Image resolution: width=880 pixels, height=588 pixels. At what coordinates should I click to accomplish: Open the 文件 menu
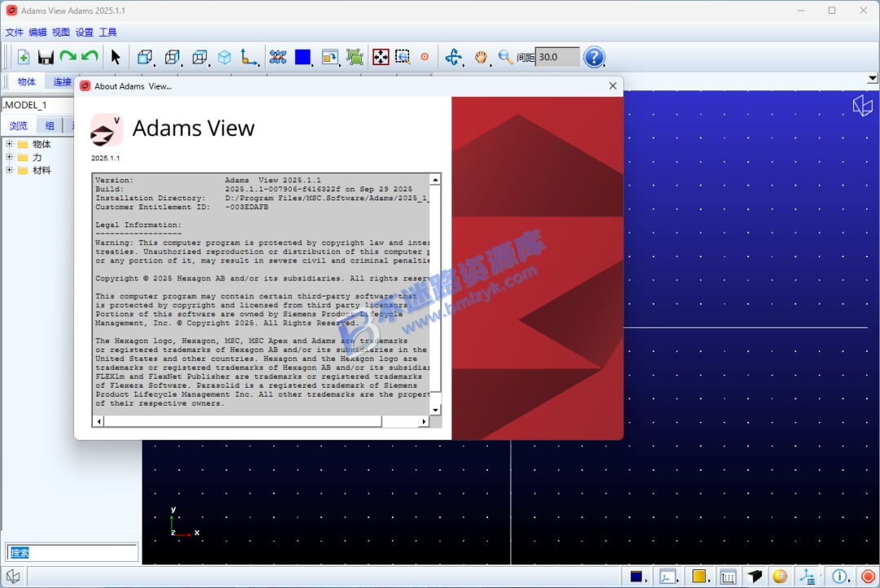(15, 32)
